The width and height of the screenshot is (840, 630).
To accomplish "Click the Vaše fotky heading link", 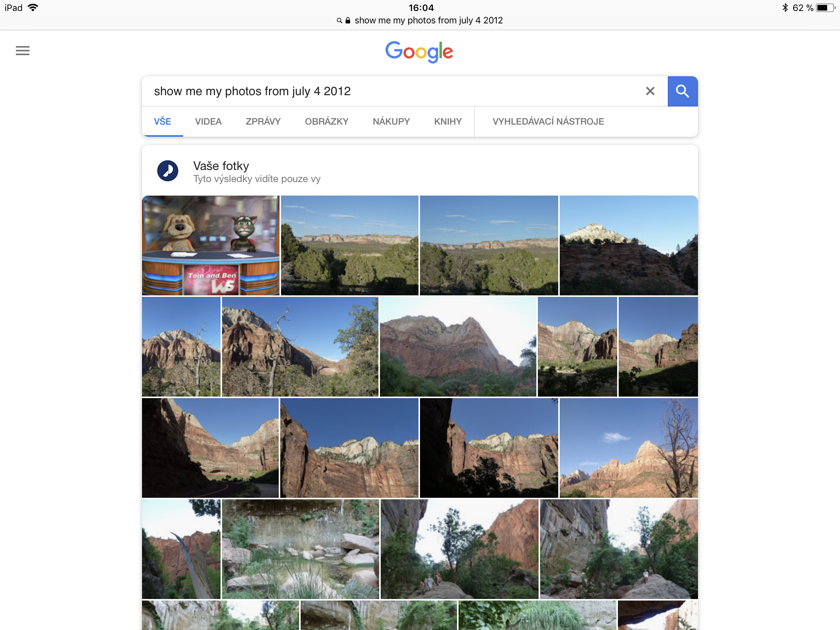I will [x=221, y=166].
